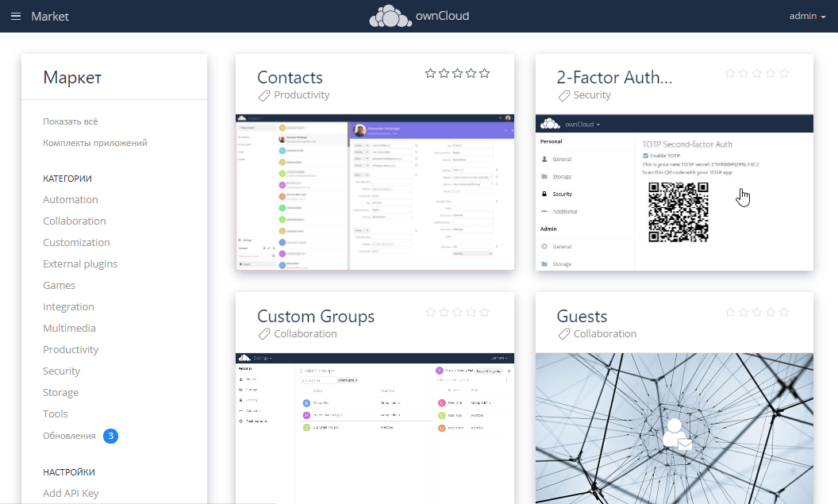This screenshot has width=838, height=504.
Task: Click the tag icon beside Productivity on Contacts
Action: (264, 96)
